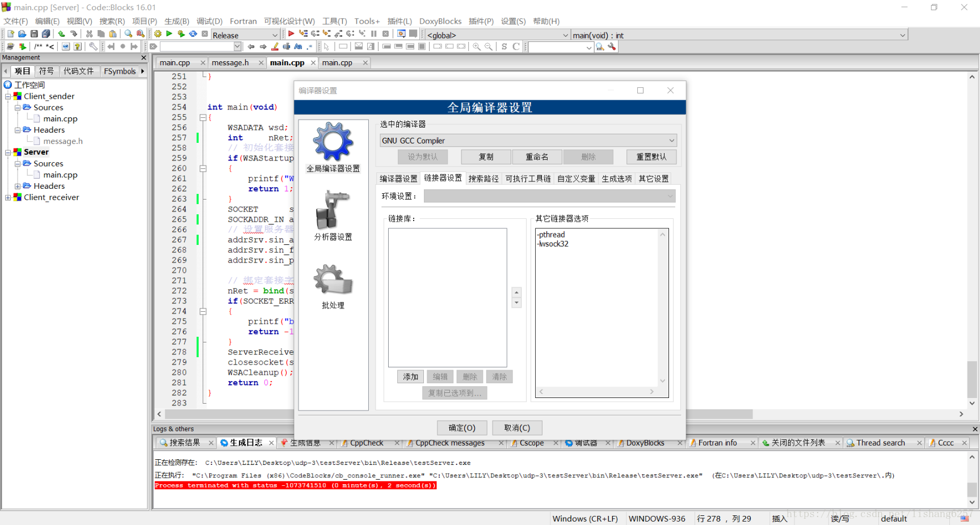Collapse the Client_sender project node
980x525 pixels.
(8, 96)
